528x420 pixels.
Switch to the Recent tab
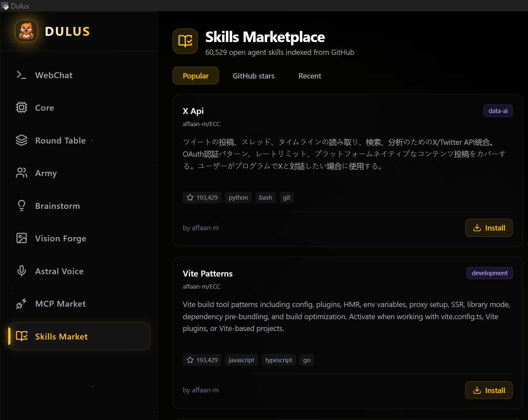[x=310, y=76]
